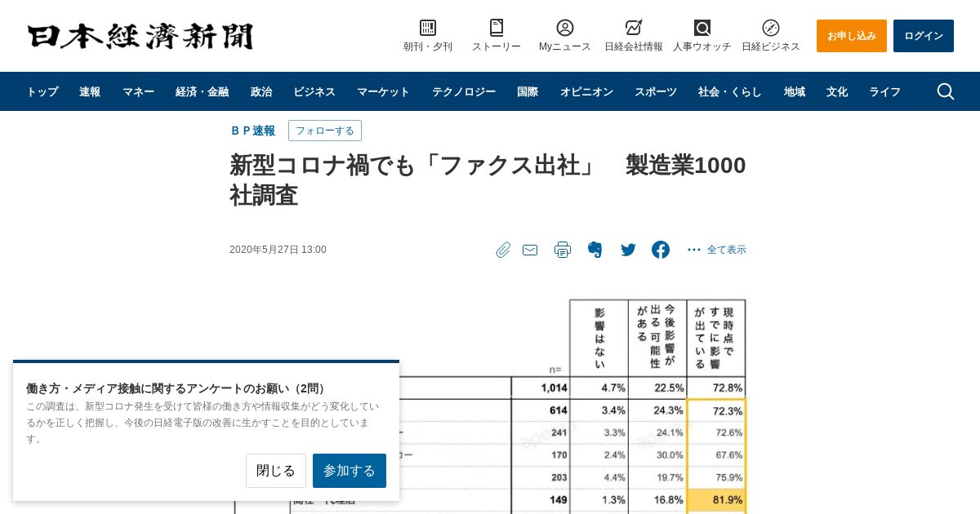980x514 pixels.
Task: Close survey with 閉じる button
Action: point(276,471)
